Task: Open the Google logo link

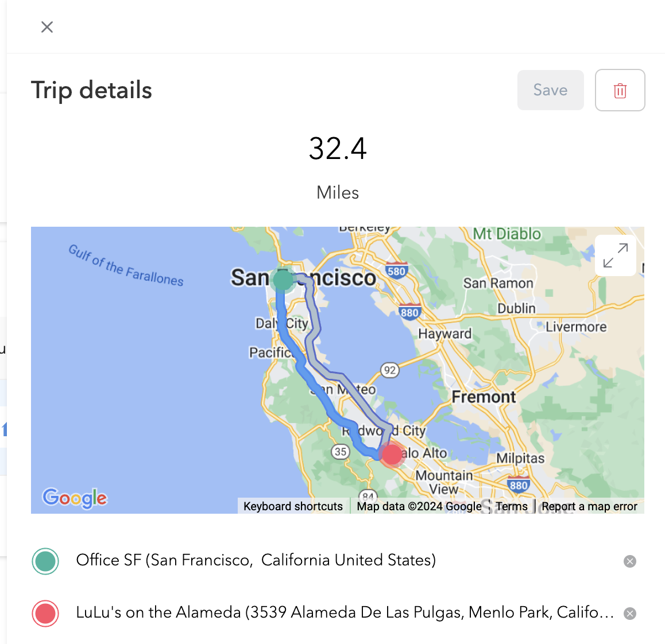Action: click(x=75, y=498)
